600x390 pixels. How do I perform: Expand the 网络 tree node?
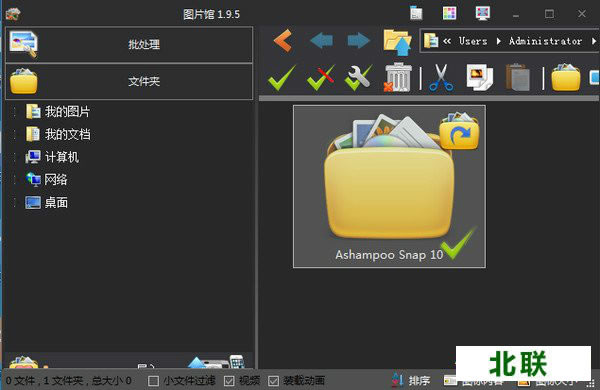point(15,179)
